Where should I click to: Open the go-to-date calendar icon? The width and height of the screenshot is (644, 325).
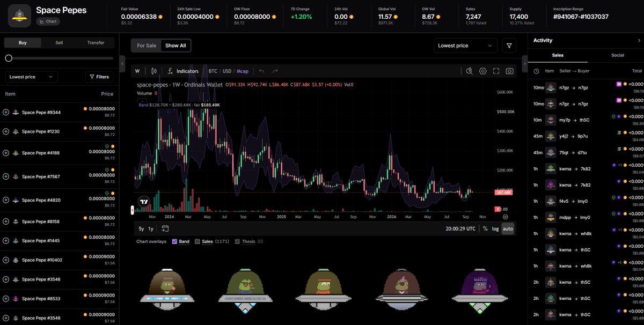[165, 228]
